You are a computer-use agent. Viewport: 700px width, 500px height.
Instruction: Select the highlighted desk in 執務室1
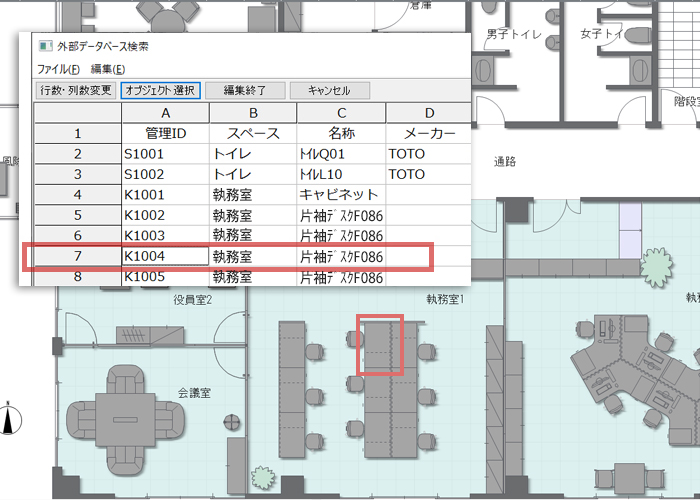tap(380, 346)
